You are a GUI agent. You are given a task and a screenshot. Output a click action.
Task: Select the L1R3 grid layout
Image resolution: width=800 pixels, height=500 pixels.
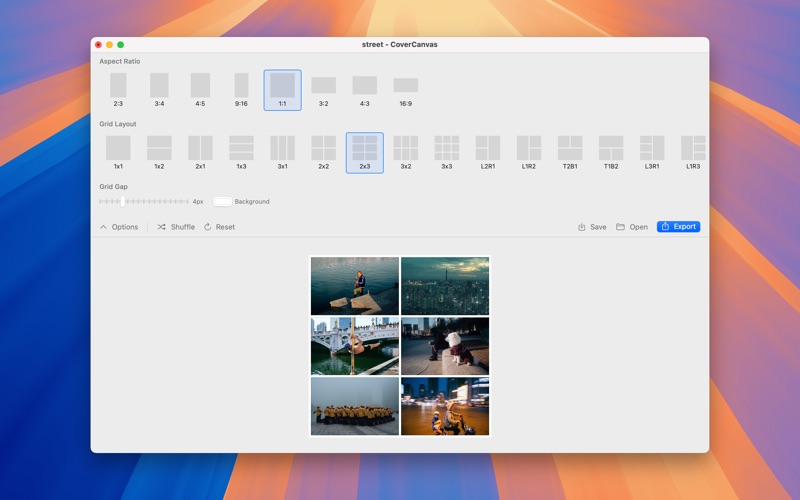click(x=693, y=153)
